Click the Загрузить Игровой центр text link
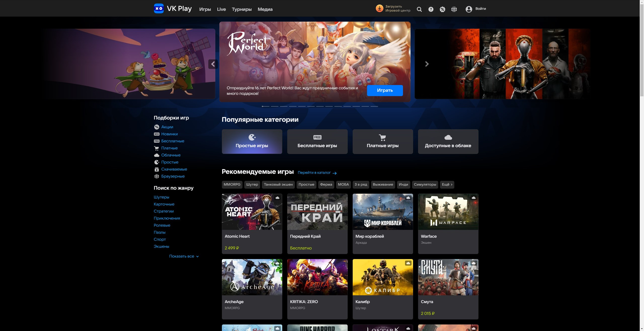644x331 pixels. point(398,9)
